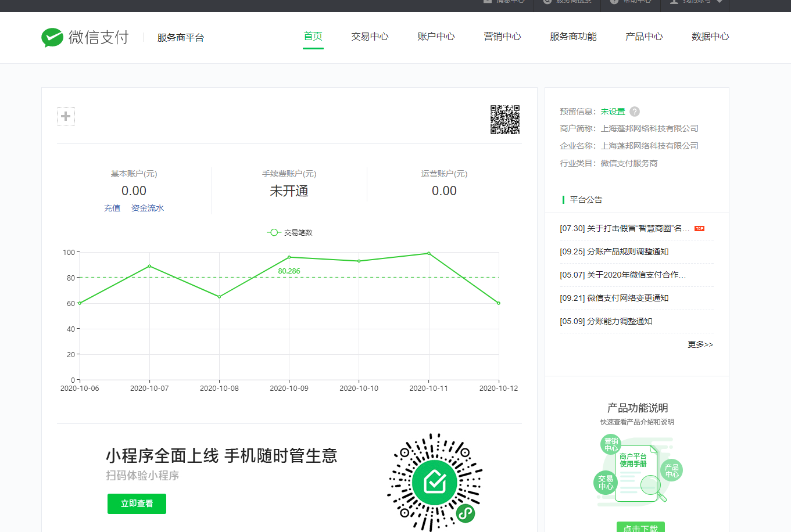Image resolution: width=791 pixels, height=532 pixels.
Task: Open the 服务商功能 navigation tab
Action: (573, 36)
